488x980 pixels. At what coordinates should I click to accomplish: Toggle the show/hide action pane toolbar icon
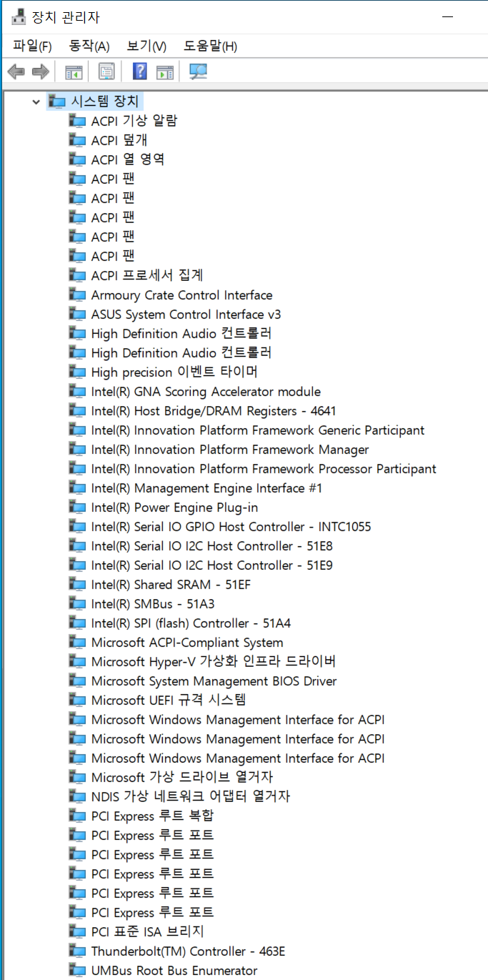(x=165, y=71)
